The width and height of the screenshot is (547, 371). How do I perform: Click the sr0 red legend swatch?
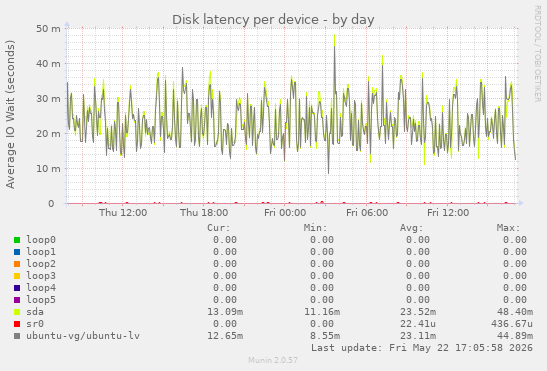pos(17,324)
